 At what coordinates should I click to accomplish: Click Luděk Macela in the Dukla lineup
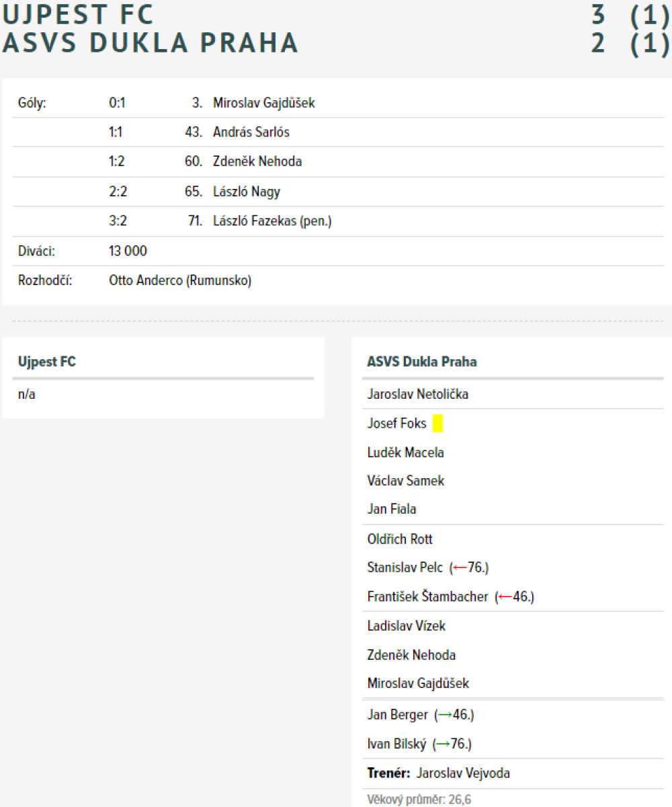(405, 453)
